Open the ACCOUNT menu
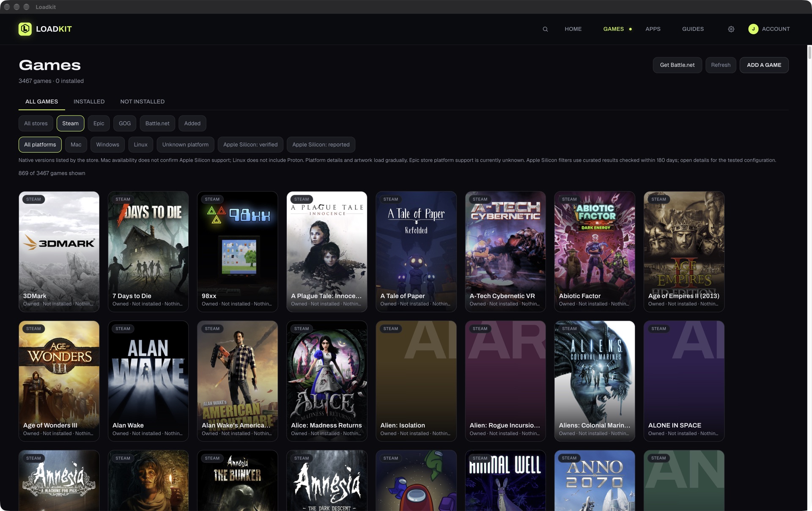This screenshot has height=511, width=812. pos(776,29)
